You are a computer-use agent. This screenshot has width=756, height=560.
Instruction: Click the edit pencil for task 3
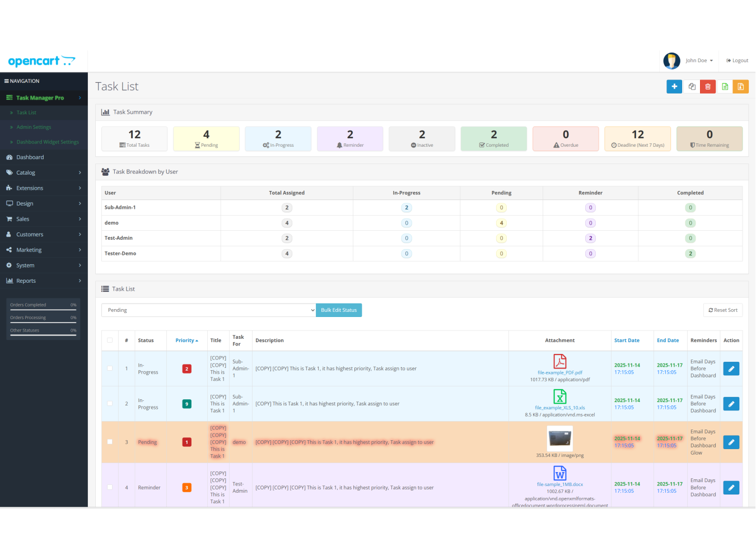731,442
